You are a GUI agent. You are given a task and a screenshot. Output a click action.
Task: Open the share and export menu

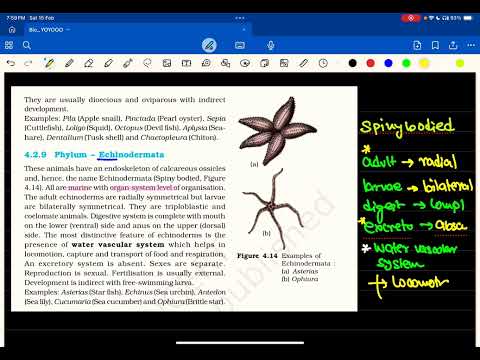tap(453, 45)
